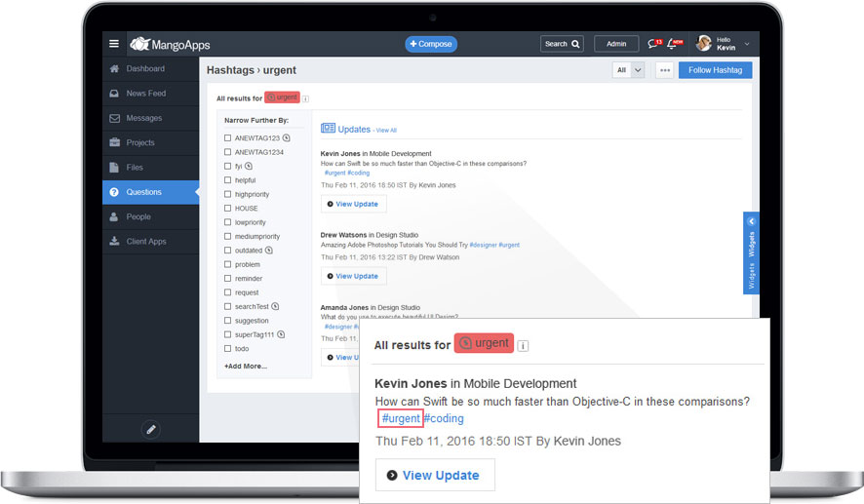Click the info icon beside small urgent tag
864x504 pixels.
(305, 98)
